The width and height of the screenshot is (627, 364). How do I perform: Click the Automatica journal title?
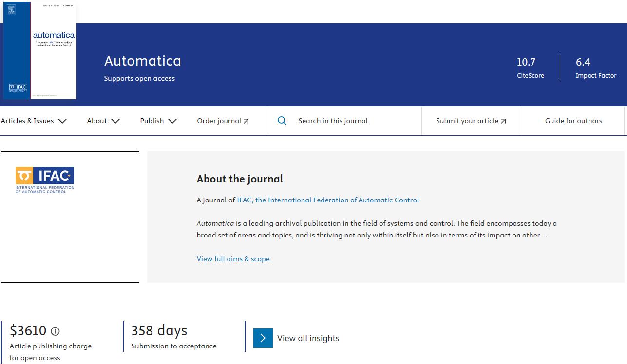coord(142,61)
